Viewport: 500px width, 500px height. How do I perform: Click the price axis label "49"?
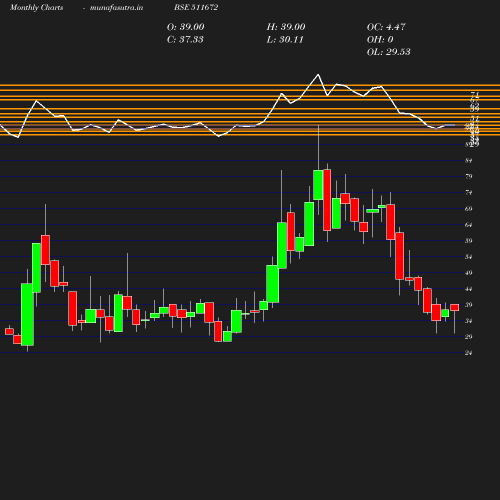pos(469,273)
